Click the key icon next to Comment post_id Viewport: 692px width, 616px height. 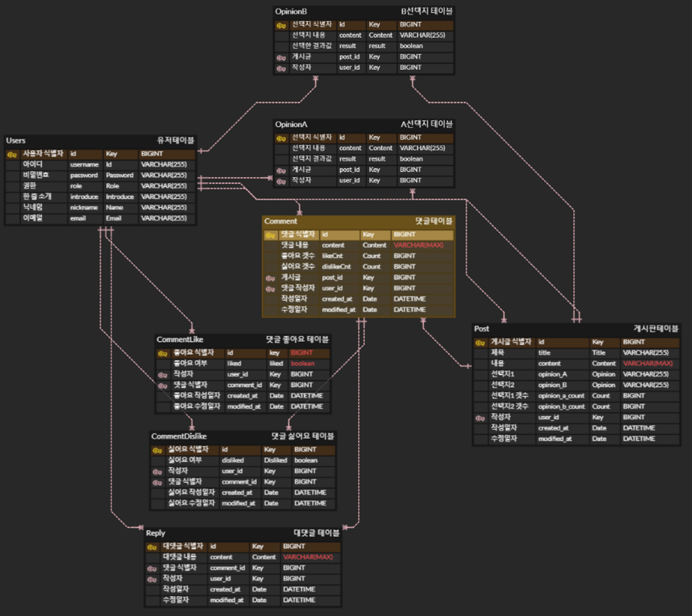[x=270, y=278]
